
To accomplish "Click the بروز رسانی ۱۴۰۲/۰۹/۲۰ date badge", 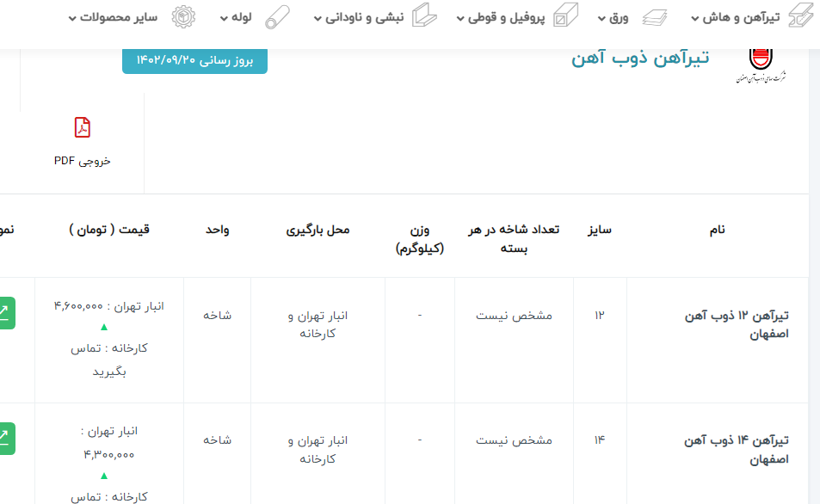I will [194, 60].
